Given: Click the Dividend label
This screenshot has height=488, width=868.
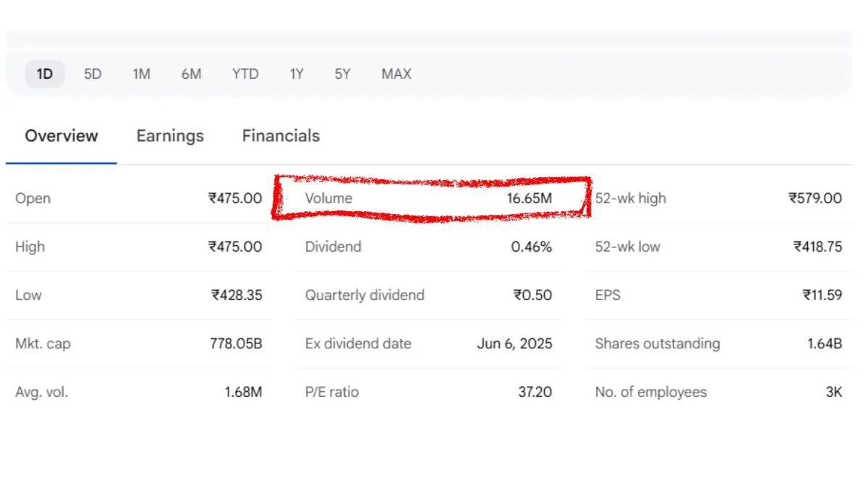Looking at the screenshot, I should pyautogui.click(x=333, y=247).
